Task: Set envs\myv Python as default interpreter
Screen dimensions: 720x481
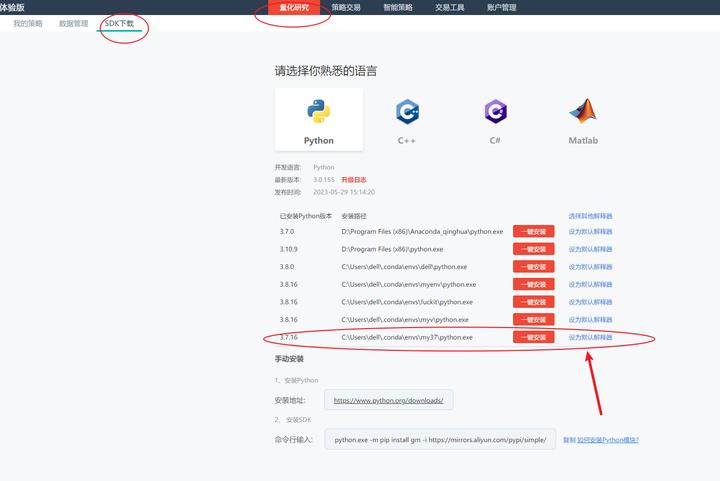Action: [591, 319]
